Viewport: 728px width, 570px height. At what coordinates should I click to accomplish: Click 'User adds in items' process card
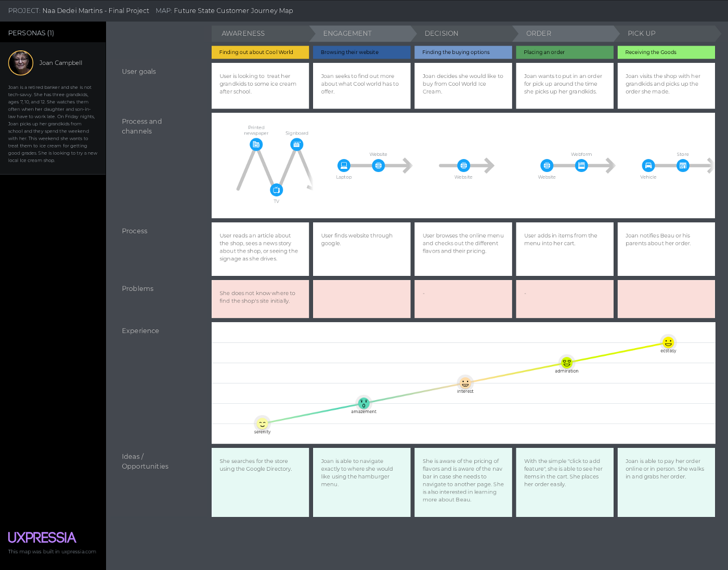(565, 249)
